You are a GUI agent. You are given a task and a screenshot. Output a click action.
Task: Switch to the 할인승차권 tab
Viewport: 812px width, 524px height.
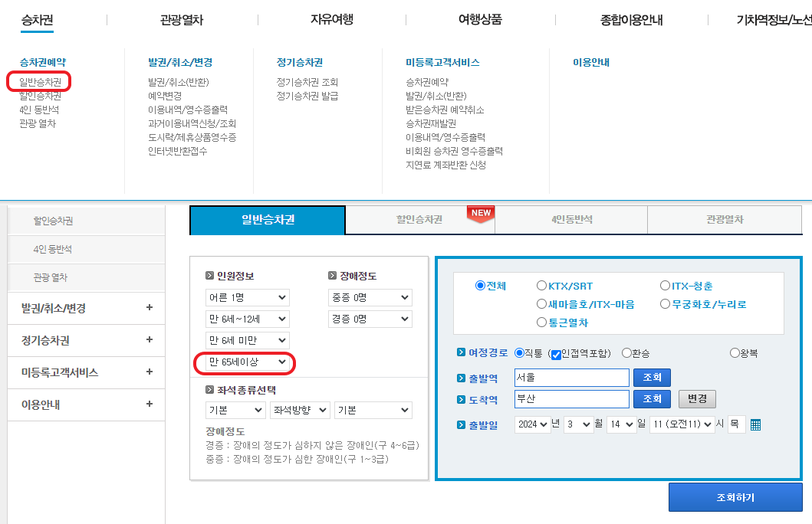(x=420, y=220)
